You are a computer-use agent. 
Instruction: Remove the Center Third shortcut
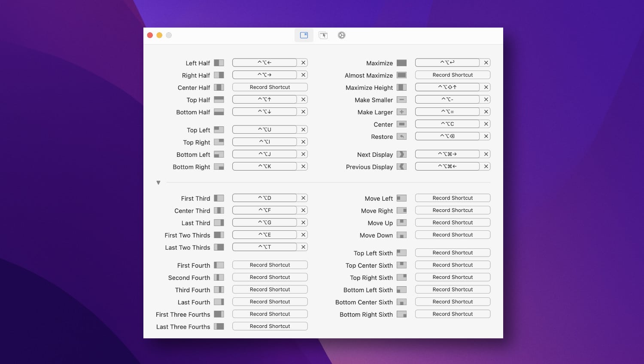pos(303,210)
